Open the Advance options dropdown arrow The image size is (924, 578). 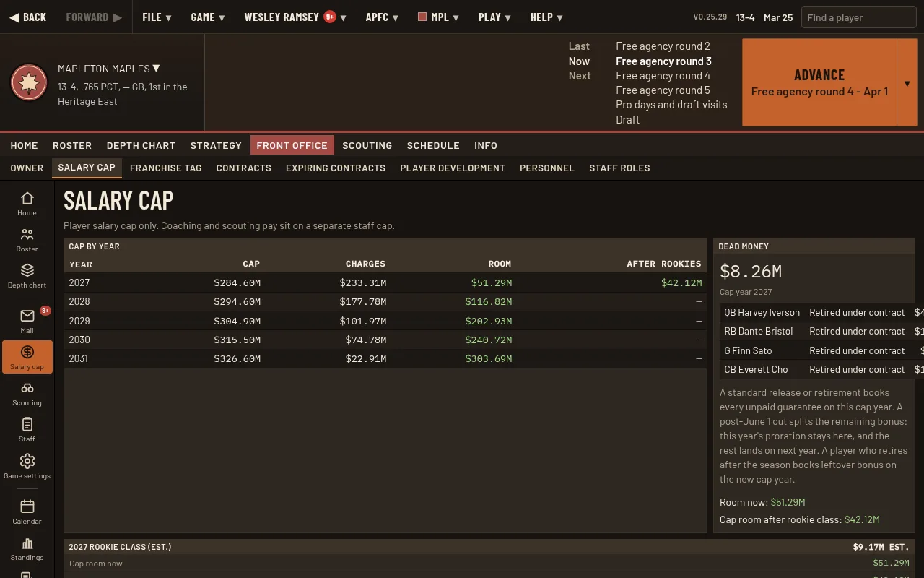(907, 82)
